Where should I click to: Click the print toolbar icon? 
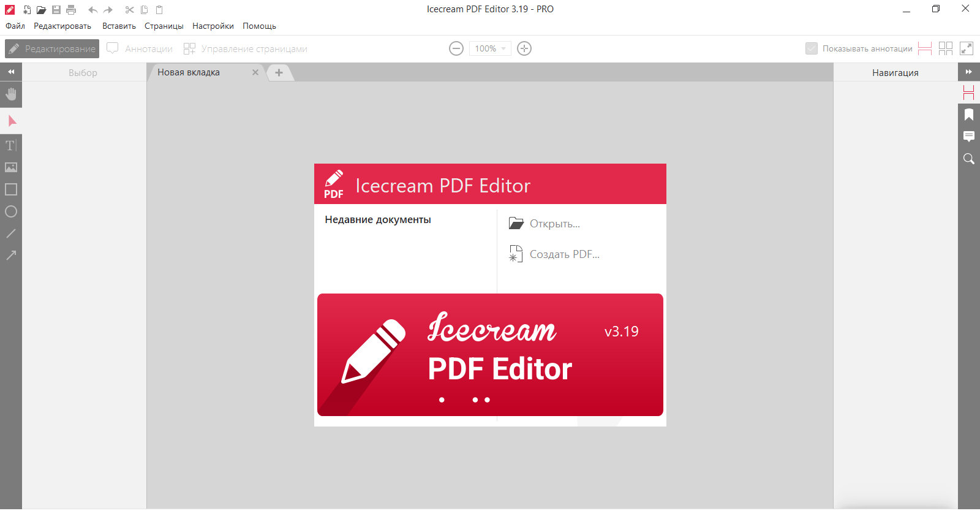[71, 10]
